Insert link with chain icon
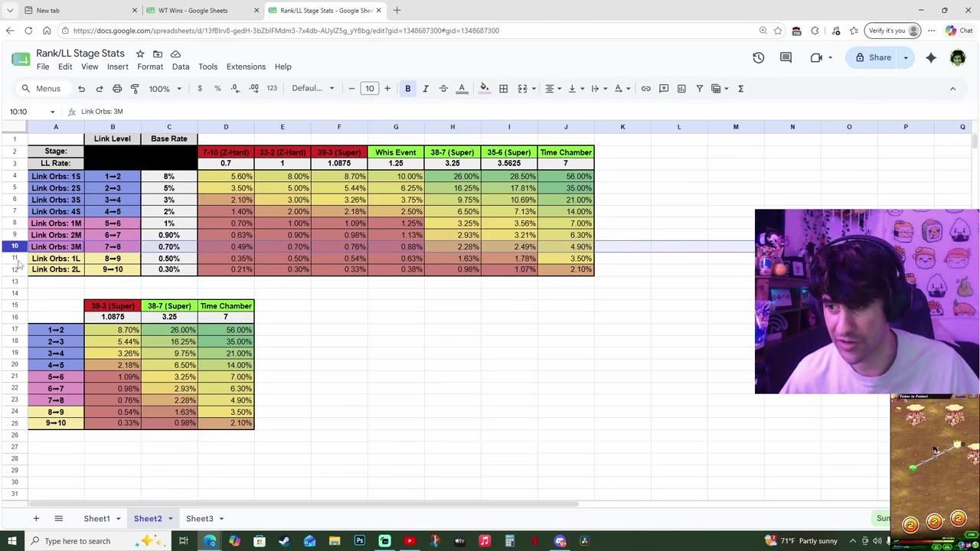 [x=645, y=89]
